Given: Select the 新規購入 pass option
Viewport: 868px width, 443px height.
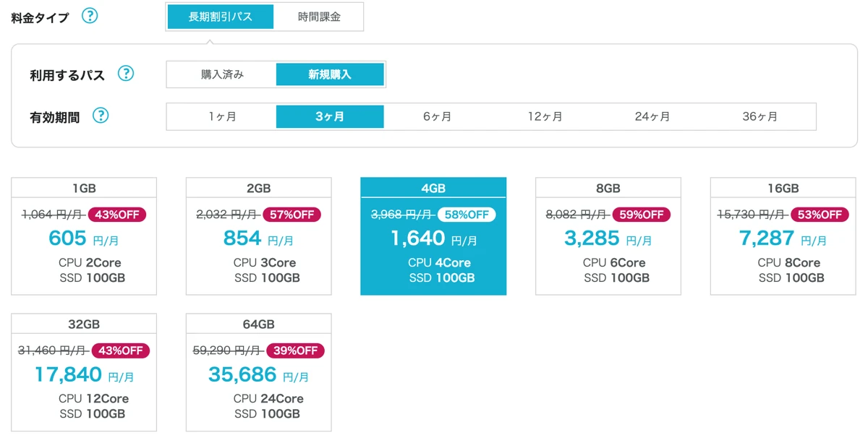Looking at the screenshot, I should pos(330,74).
